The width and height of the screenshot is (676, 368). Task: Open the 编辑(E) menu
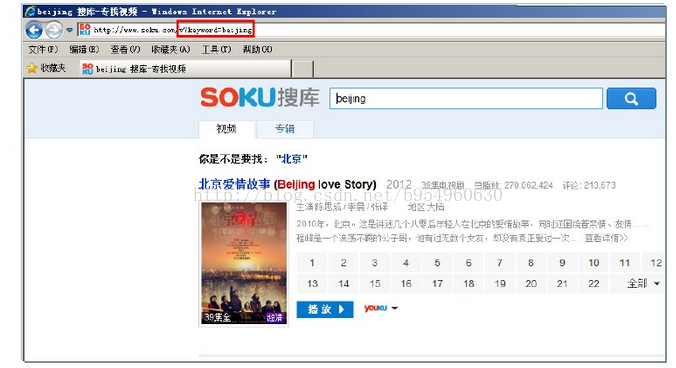coord(84,50)
